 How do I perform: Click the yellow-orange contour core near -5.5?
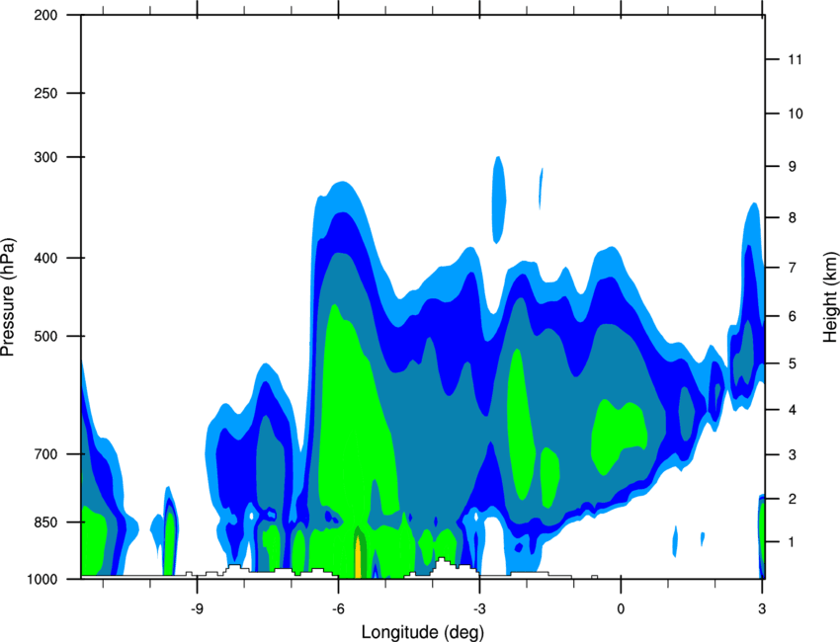coord(358,557)
